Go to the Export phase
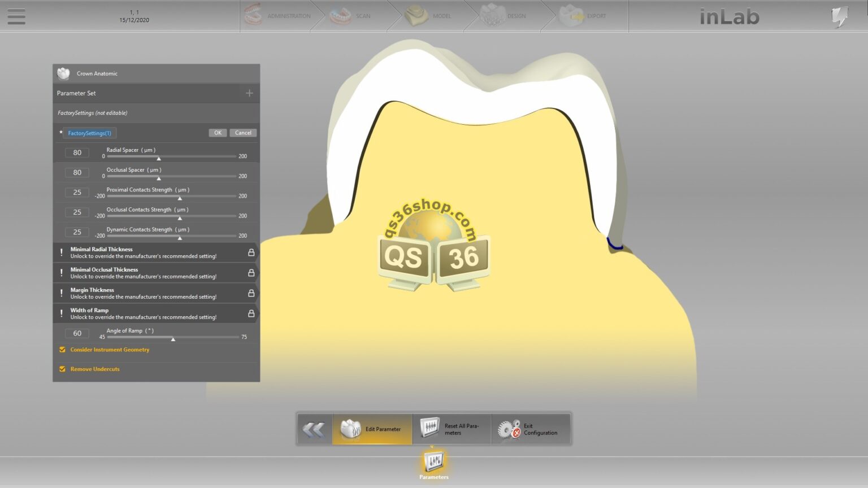The height and width of the screenshot is (488, 868). (582, 16)
